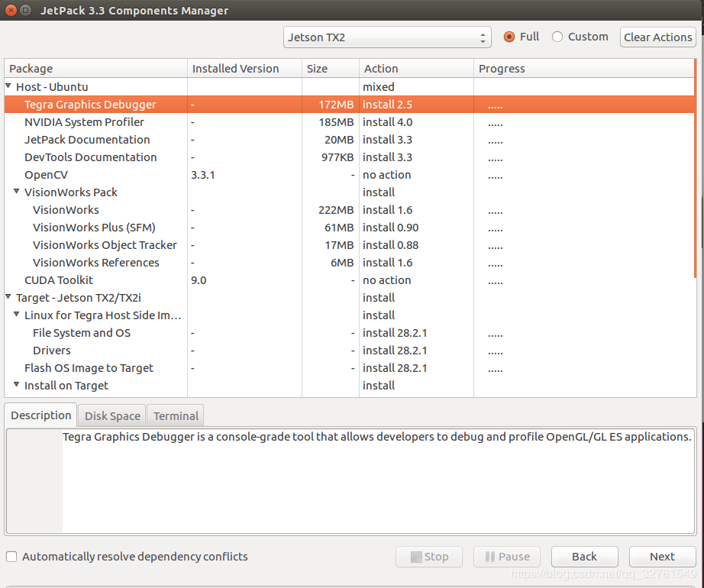Click installed version 9.0 of CUDA Toolkit
704x588 pixels.
coord(199,280)
